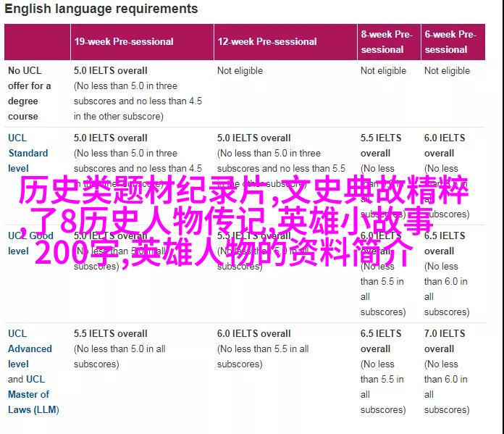Click the English language requirements heading

tap(101, 9)
